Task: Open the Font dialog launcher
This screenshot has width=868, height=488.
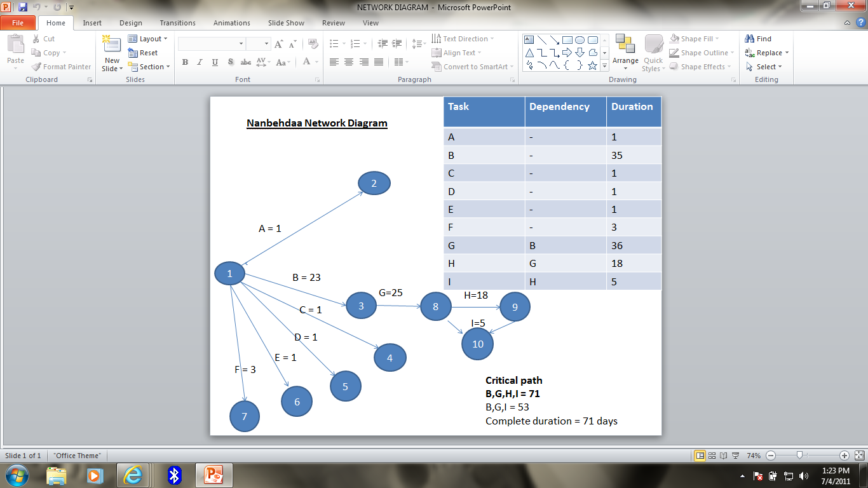Action: coord(317,80)
